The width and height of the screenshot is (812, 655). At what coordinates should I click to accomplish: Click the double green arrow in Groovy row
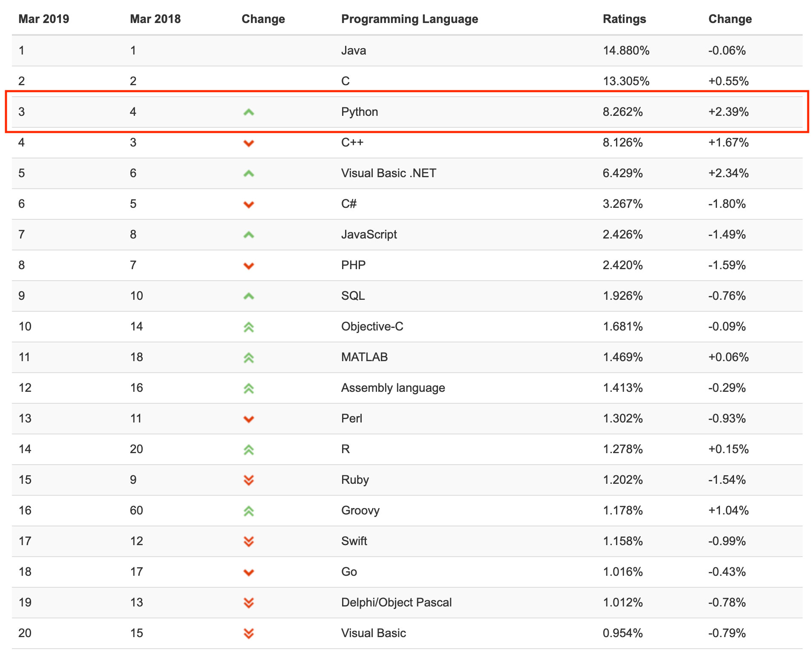[248, 511]
